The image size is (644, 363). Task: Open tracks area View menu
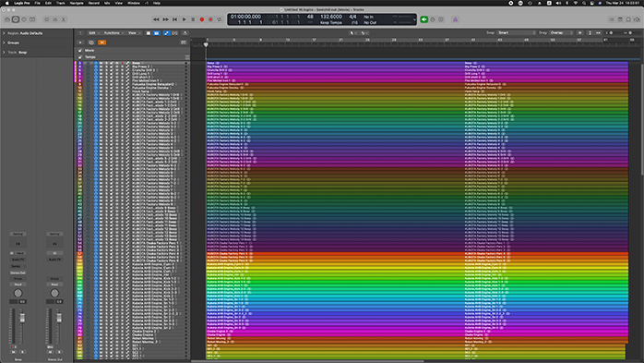pos(134,33)
